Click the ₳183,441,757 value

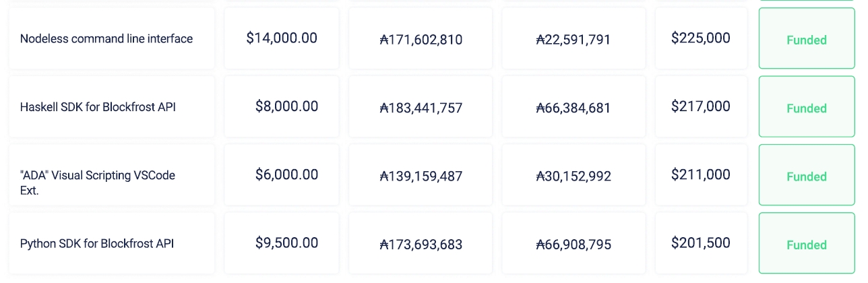pyautogui.click(x=421, y=108)
